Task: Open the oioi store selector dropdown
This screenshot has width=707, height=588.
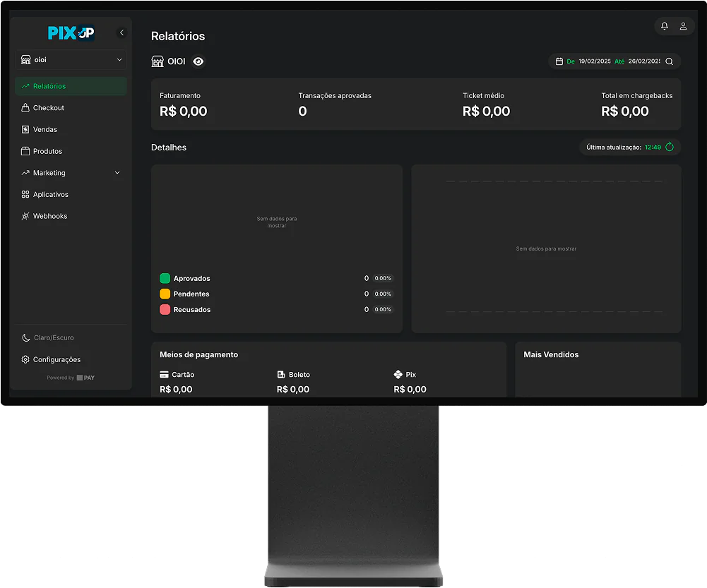Action: (71, 60)
